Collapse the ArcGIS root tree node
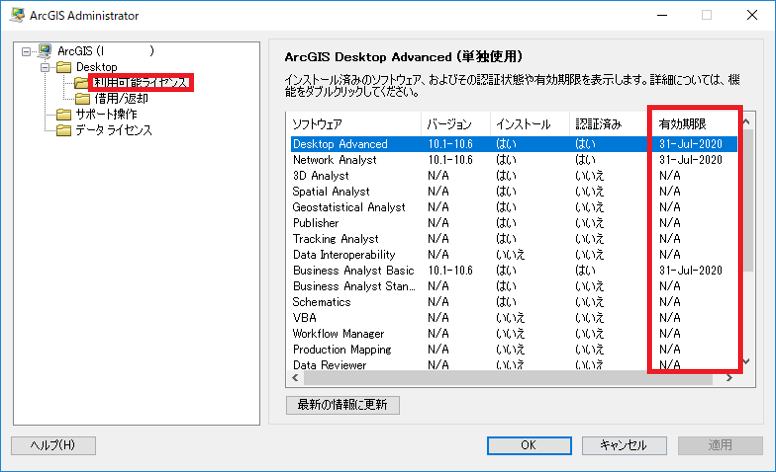The width and height of the screenshot is (776, 472). coord(26,51)
